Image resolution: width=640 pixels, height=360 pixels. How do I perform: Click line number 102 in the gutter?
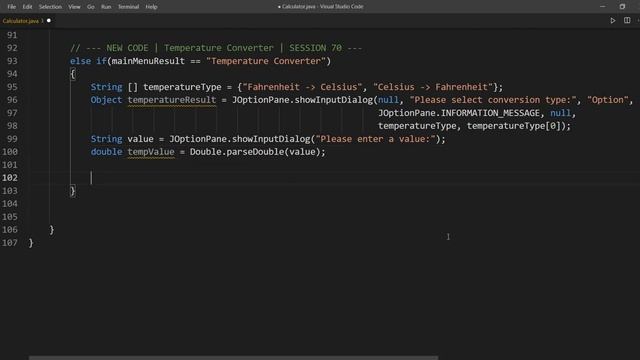[10, 178]
